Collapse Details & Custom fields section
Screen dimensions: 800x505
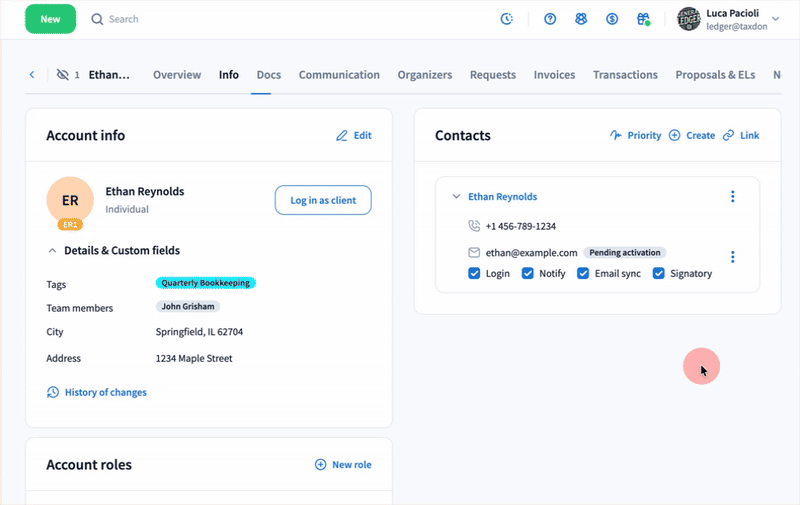[53, 250]
